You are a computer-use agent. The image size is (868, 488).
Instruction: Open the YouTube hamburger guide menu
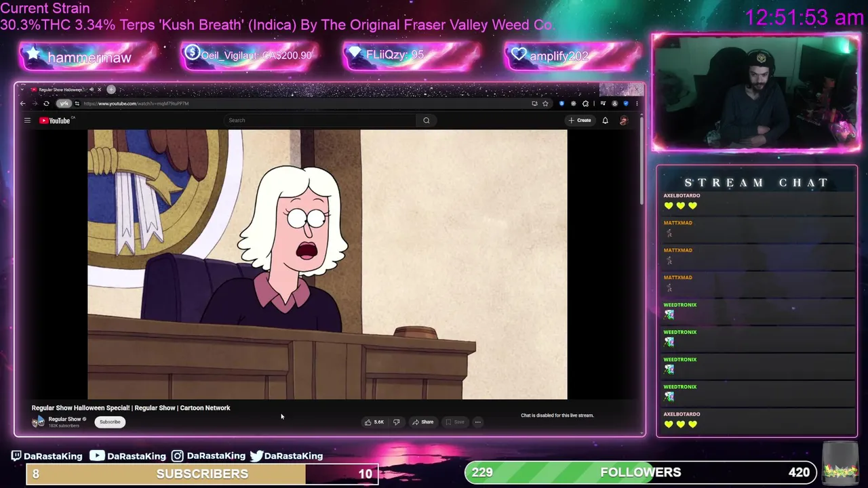(x=27, y=121)
